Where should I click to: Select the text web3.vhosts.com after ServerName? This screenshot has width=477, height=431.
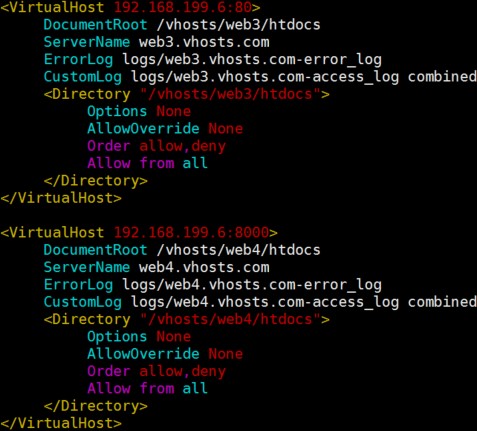[x=204, y=42]
